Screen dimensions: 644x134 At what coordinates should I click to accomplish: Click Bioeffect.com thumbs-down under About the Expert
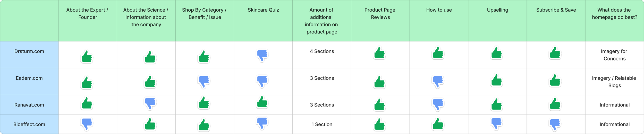[x=87, y=124]
